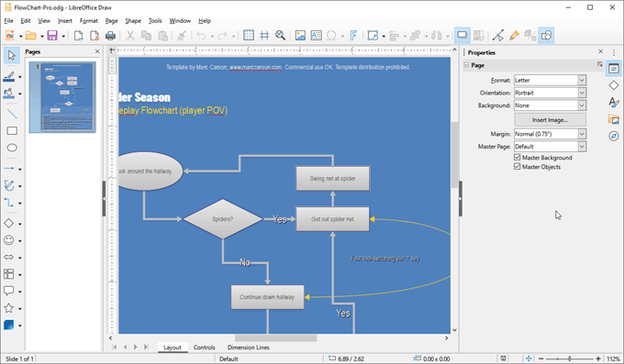The width and height of the screenshot is (624, 364).
Task: Switch to the Dimension Lines layer tab
Action: 249,347
